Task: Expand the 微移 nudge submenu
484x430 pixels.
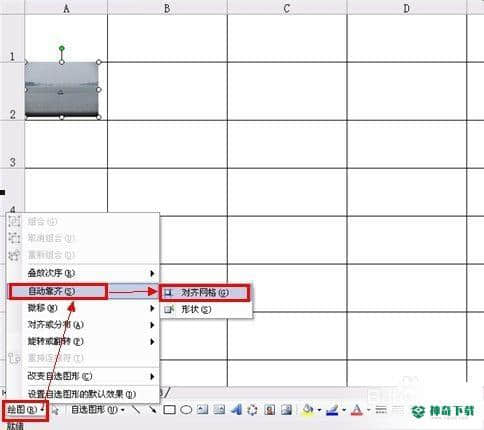Action: pos(83,308)
